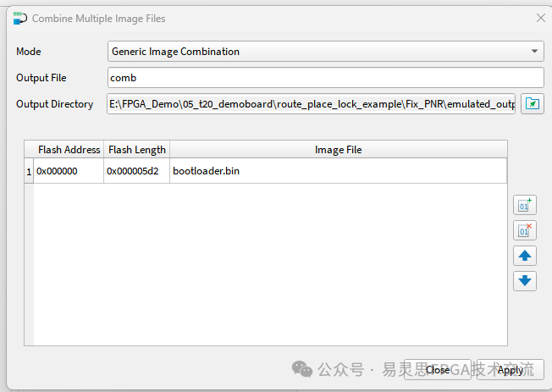The width and height of the screenshot is (552, 392).
Task: Focus the Output Directory path field
Action: click(x=311, y=104)
